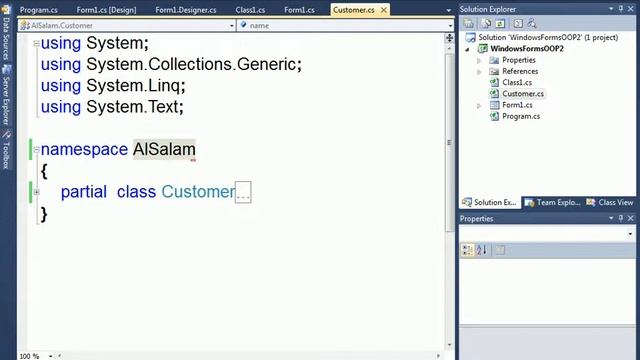
Task: Close the Solution Explorer panel
Action: tap(631, 9)
